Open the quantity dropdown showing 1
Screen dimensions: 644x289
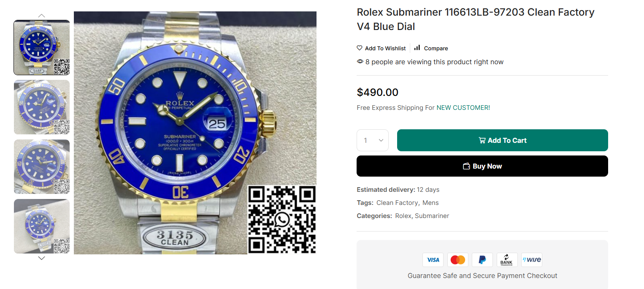click(373, 140)
